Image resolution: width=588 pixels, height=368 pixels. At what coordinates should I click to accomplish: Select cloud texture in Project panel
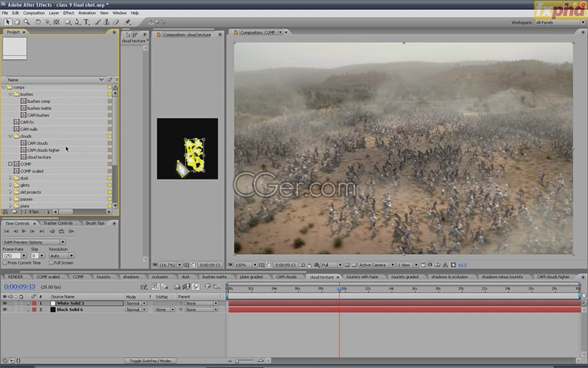click(x=39, y=157)
